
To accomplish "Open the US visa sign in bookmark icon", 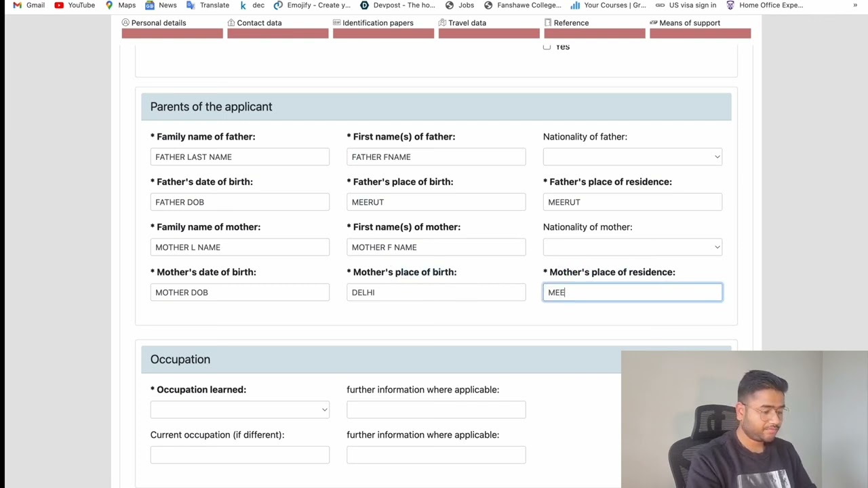I will [660, 5].
